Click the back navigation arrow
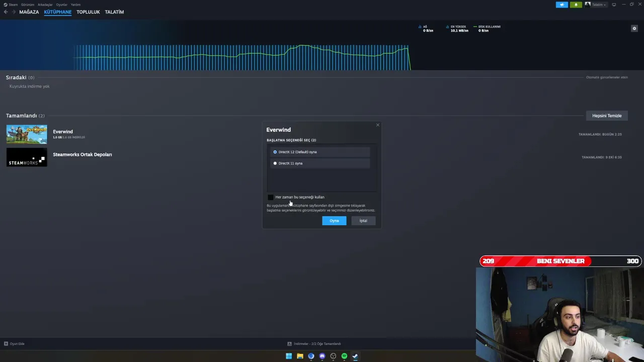 [6, 12]
